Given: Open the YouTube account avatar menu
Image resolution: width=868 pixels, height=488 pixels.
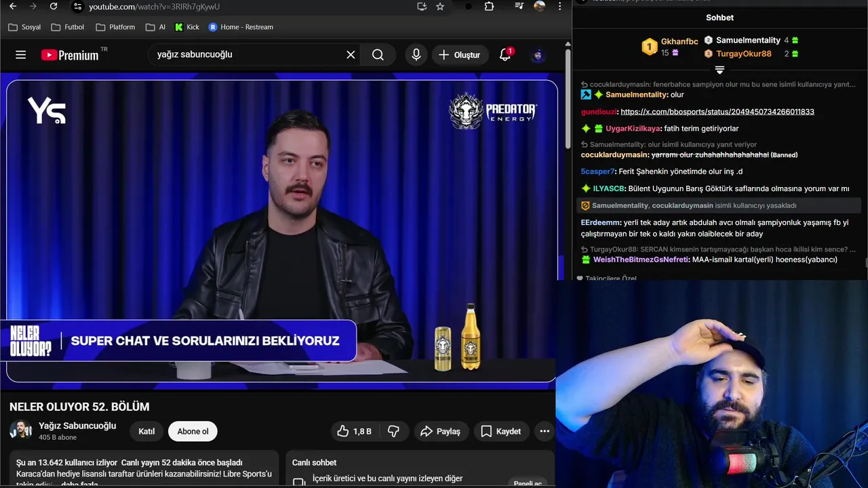Looking at the screenshot, I should click(538, 55).
